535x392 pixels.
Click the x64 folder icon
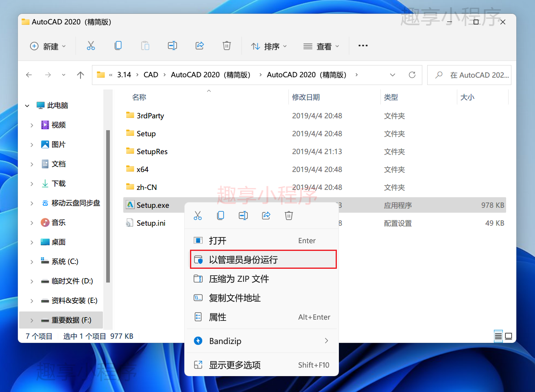point(130,169)
